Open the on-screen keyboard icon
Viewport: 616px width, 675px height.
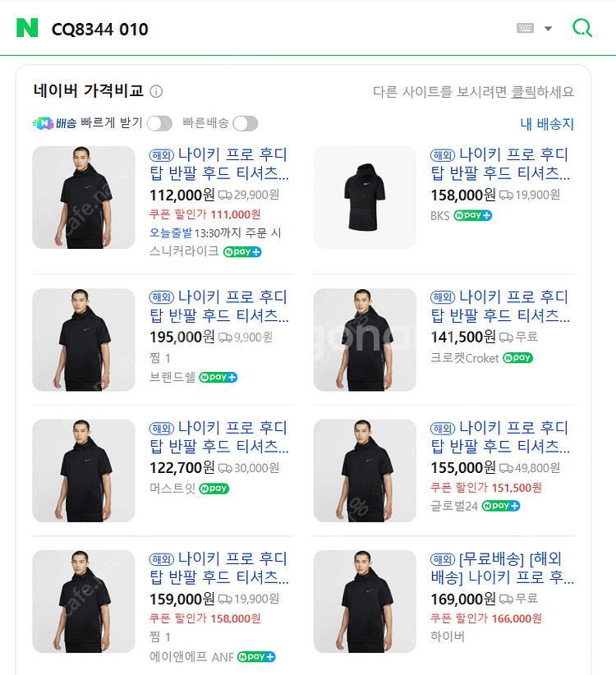click(525, 29)
